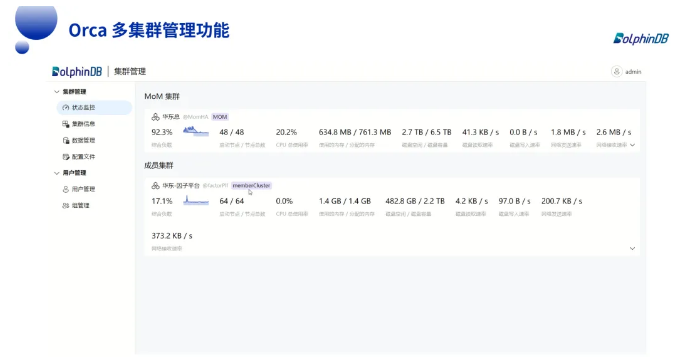Viewport: 673px width, 362px height.
Task: Select the 0.0 B / s write rate
Action: click(x=523, y=132)
